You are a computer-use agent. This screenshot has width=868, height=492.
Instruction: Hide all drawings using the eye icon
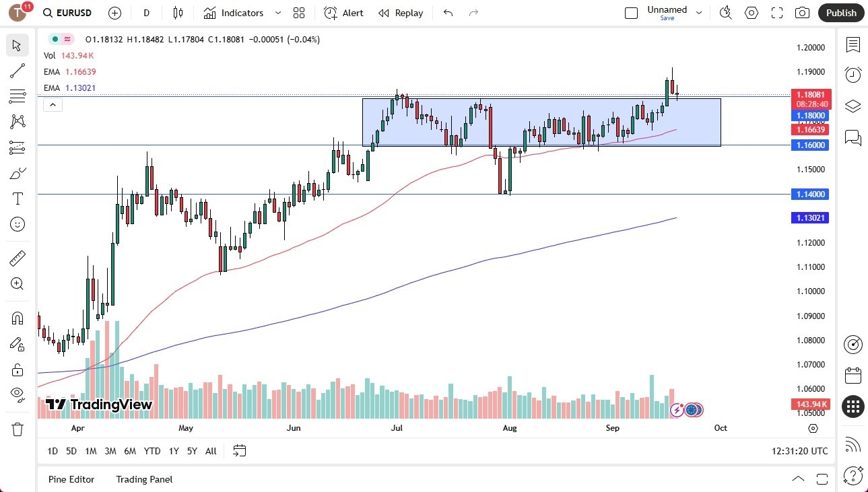17,394
